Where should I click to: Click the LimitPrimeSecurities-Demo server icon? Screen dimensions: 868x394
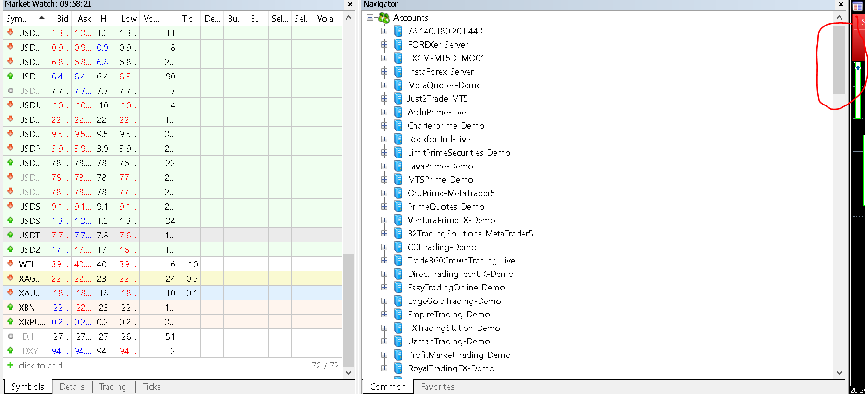(398, 153)
